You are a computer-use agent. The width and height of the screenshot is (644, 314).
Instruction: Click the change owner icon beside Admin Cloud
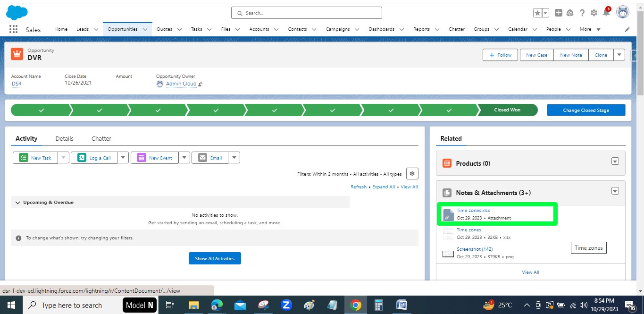(x=200, y=84)
